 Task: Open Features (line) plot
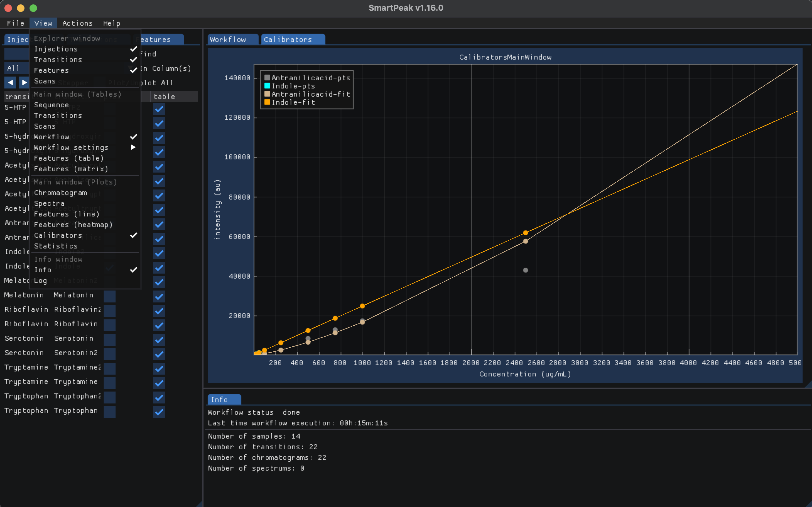[x=84, y=214]
